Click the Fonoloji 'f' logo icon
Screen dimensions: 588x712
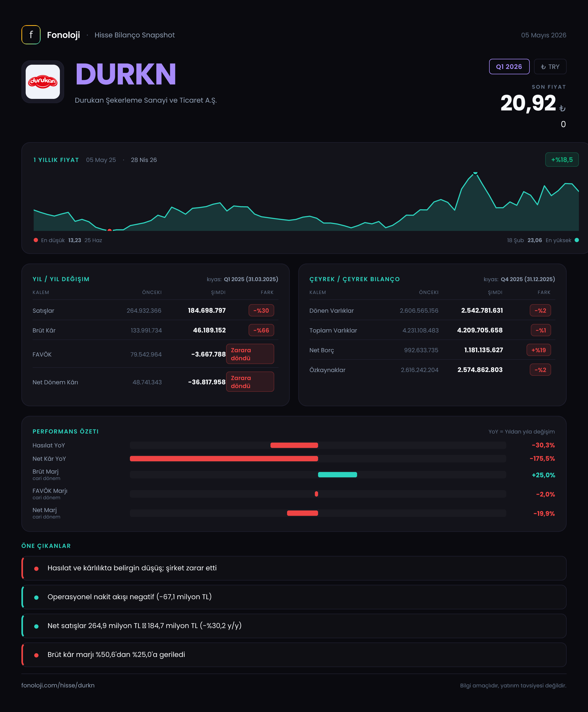click(31, 35)
